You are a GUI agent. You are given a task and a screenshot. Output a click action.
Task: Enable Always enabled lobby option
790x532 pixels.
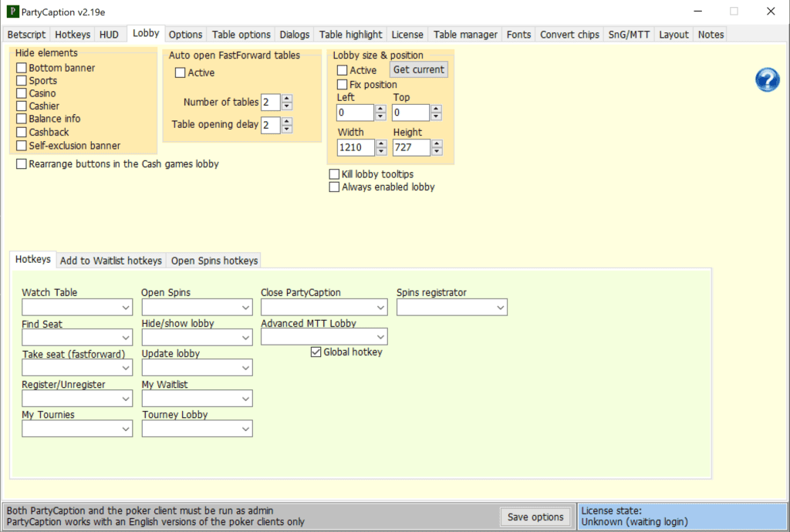pos(334,187)
